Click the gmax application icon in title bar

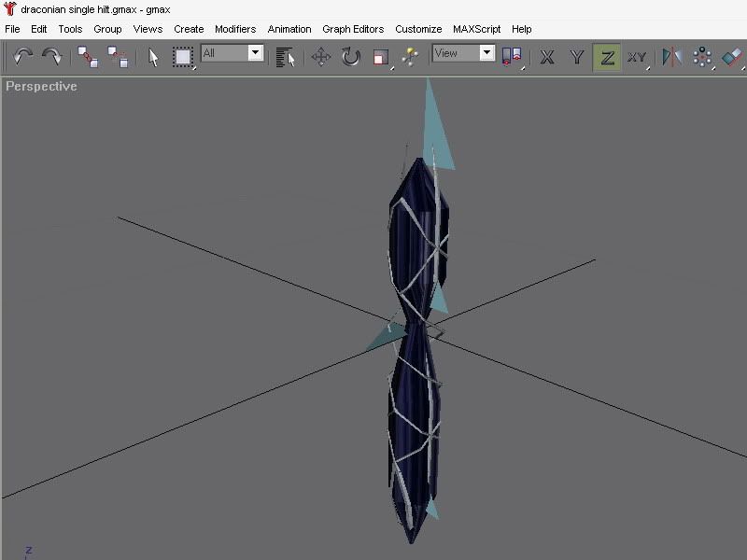pyautogui.click(x=9, y=9)
